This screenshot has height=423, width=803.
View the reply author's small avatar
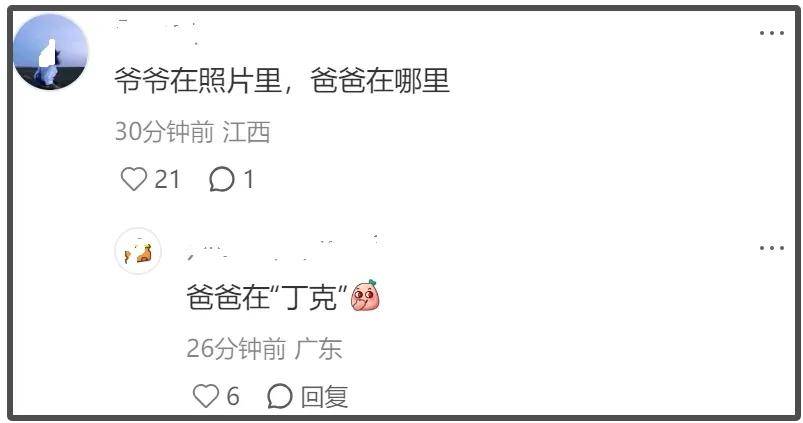point(138,251)
